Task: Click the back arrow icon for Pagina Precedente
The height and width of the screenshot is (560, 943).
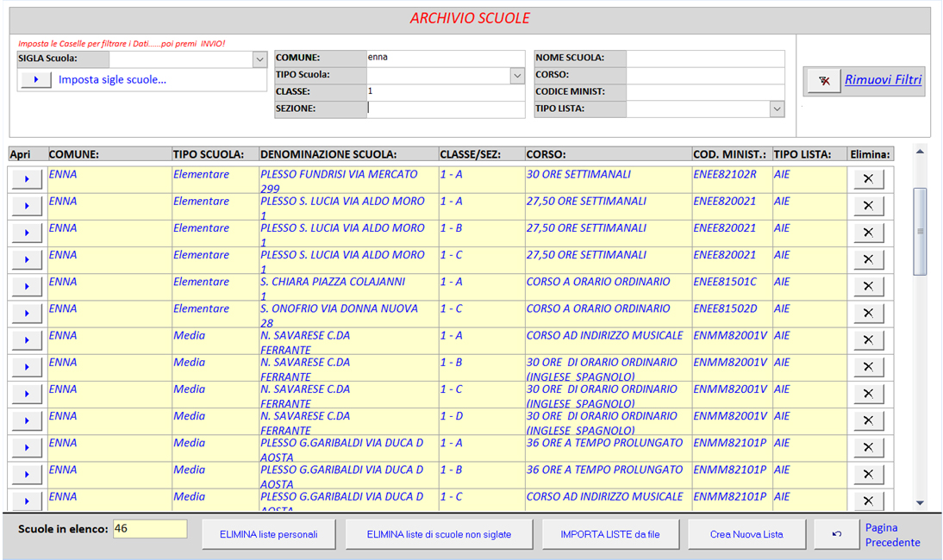Action: point(837,534)
